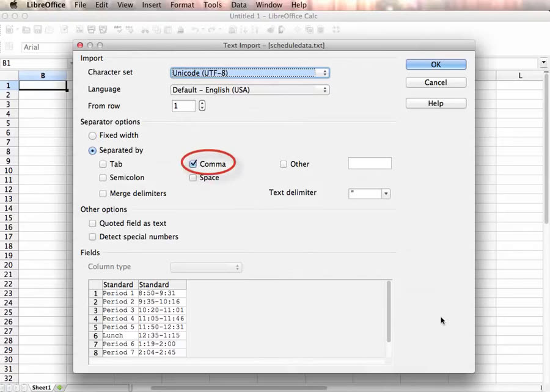Enable the Space separator checkbox
Viewport: 550px width, 392px height.
(193, 178)
